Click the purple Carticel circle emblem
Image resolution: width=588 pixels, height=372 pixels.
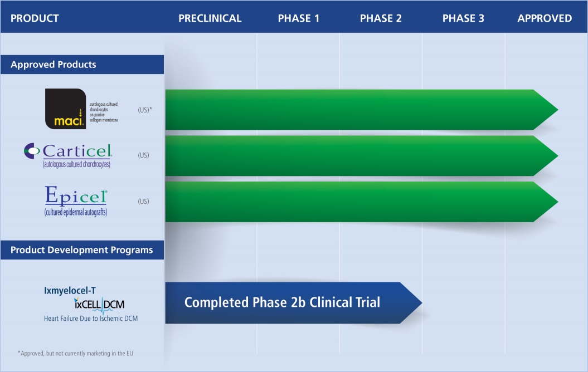click(x=31, y=150)
